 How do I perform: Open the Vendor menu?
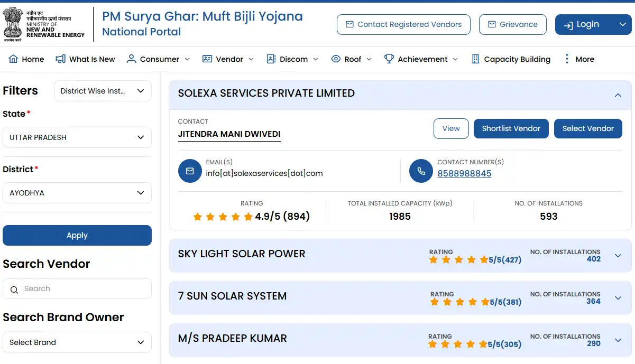pos(228,59)
